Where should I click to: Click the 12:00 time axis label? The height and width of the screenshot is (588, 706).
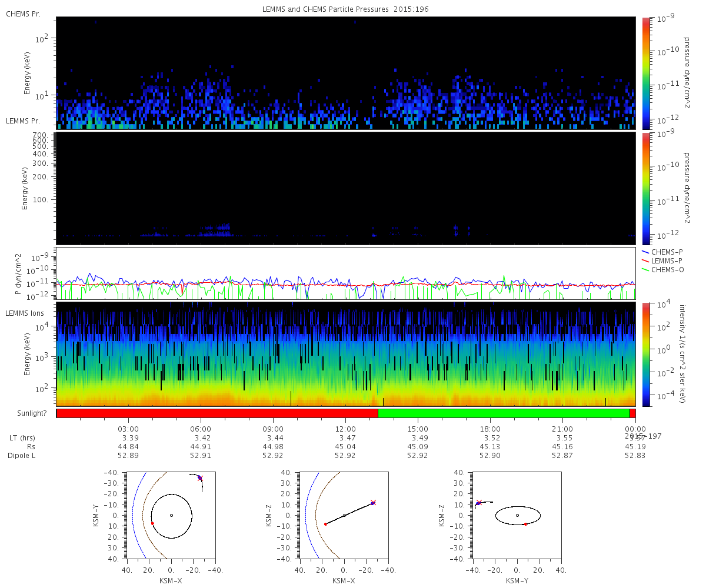(345, 429)
